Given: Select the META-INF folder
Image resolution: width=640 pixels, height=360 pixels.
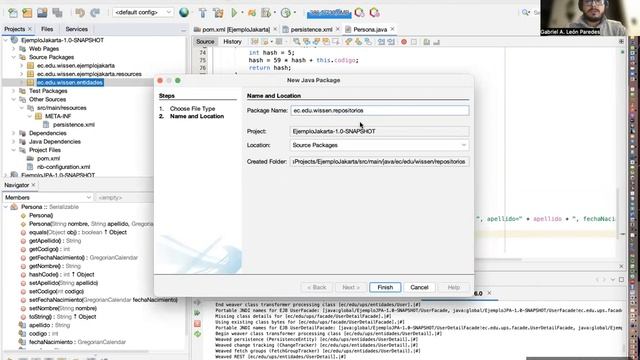Looking at the screenshot, I should (x=58, y=116).
